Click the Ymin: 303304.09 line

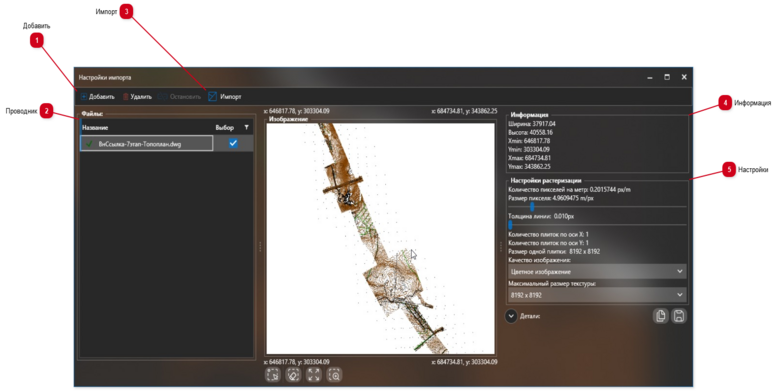pos(529,150)
